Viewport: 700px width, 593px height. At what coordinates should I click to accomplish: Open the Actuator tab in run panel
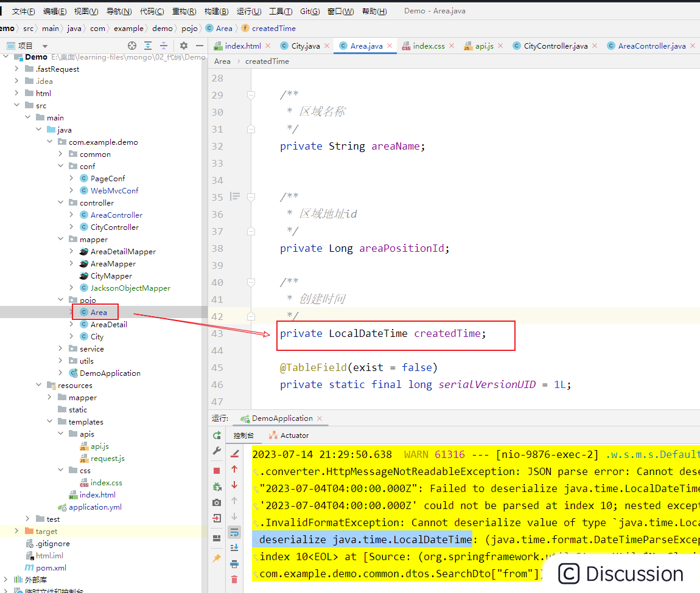[289, 435]
